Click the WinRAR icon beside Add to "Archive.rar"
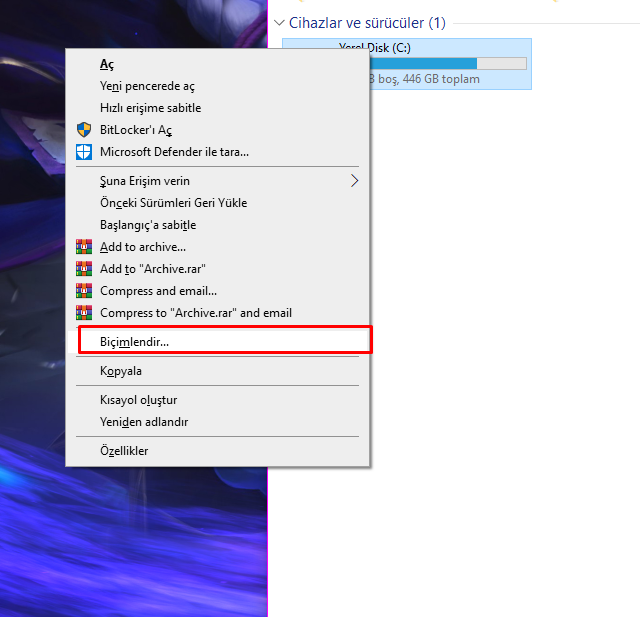 (x=84, y=269)
